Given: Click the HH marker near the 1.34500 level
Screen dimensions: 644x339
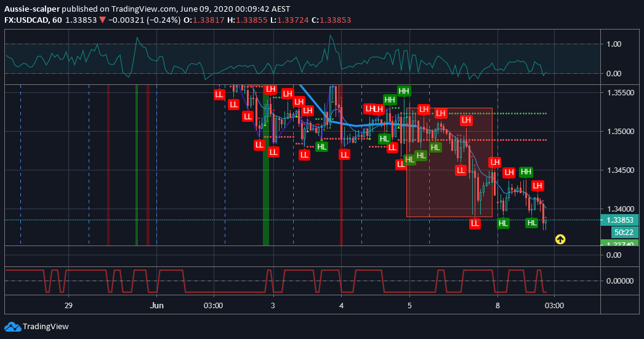Looking at the screenshot, I should pos(526,172).
